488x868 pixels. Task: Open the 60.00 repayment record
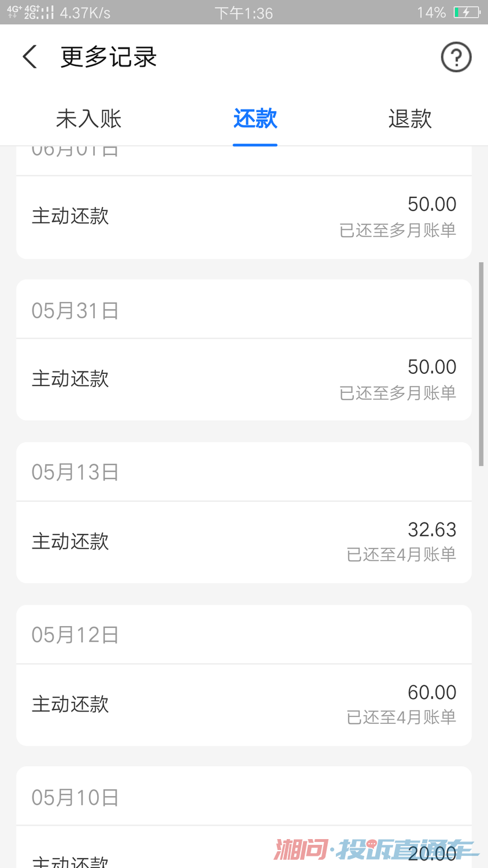point(243,704)
